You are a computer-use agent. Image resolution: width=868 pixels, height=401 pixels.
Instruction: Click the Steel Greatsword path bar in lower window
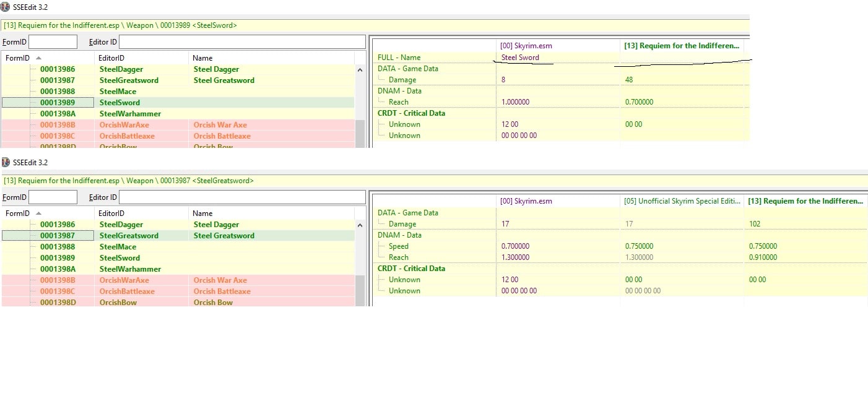[433, 181]
